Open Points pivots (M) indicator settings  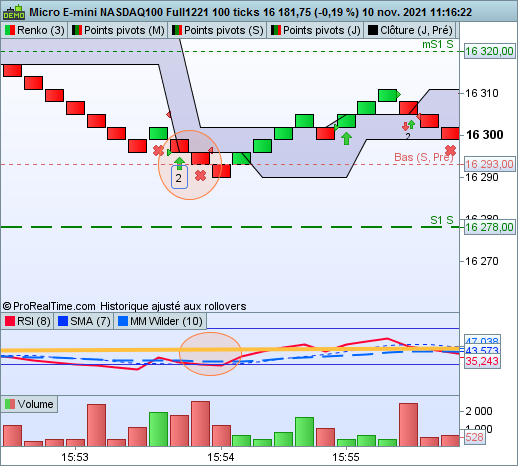119,30
